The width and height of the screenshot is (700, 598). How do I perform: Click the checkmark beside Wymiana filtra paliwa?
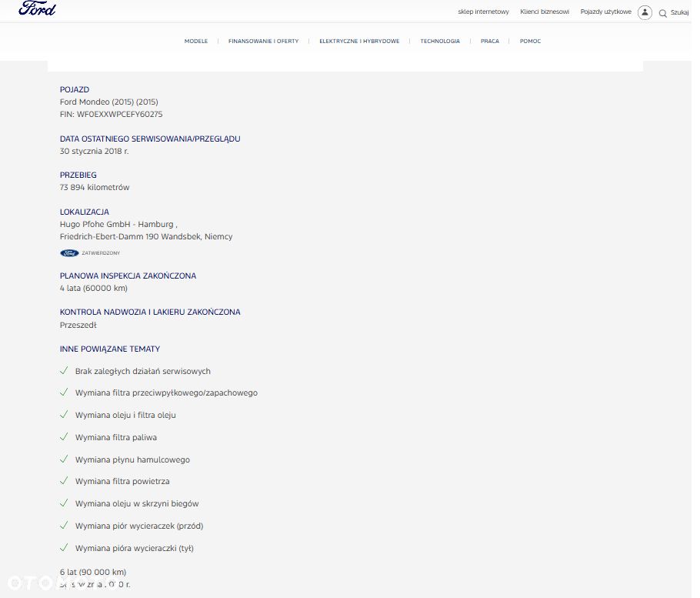[x=64, y=437]
